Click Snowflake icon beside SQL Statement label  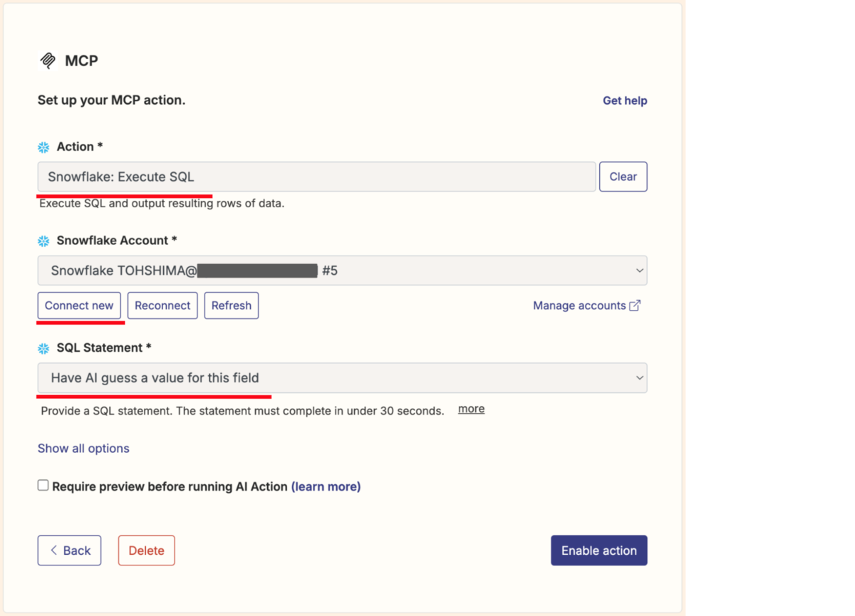click(x=43, y=348)
